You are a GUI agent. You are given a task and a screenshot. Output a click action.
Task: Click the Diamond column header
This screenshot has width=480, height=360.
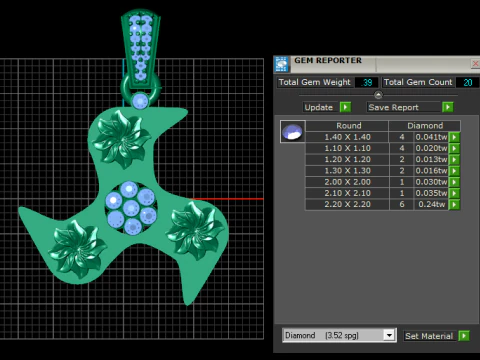[425, 126]
